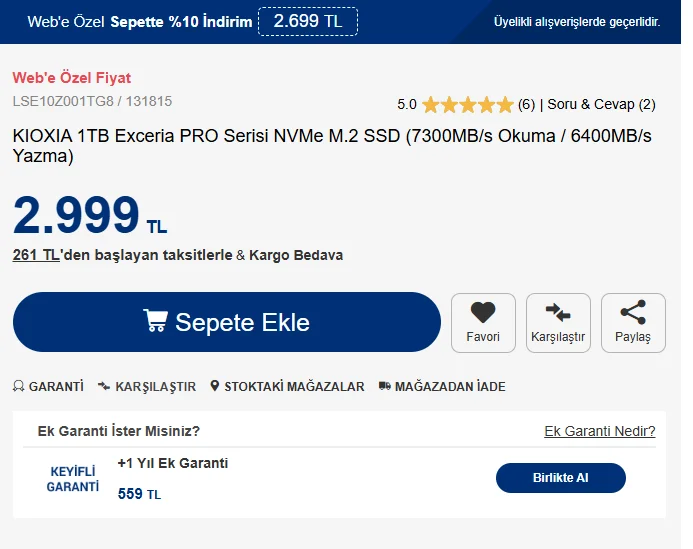The height and width of the screenshot is (549, 693).
Task: Click the truck icon for store returns
Action: coord(385,386)
